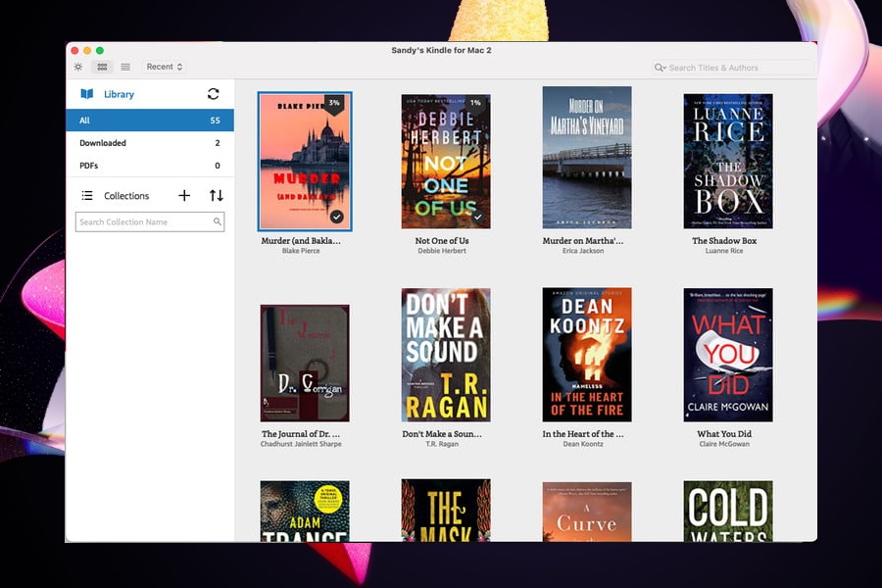Open the Recent sort dropdown
This screenshot has width=882, height=588.
click(162, 67)
